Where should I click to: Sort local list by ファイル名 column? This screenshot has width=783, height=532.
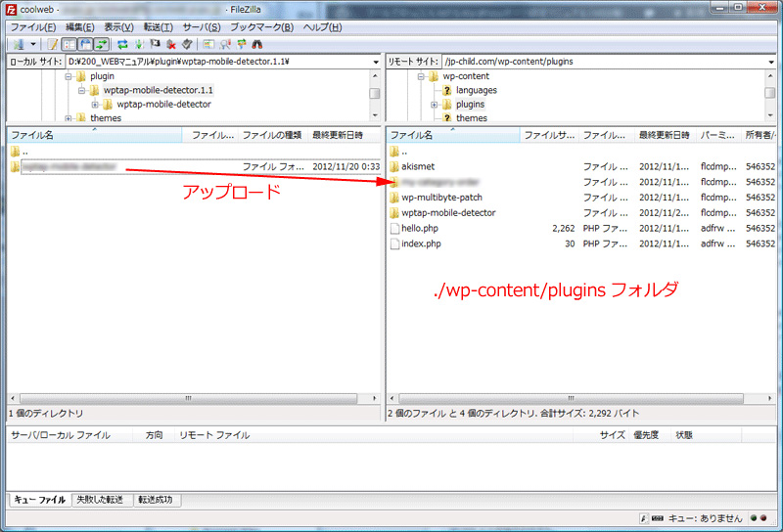click(95, 135)
